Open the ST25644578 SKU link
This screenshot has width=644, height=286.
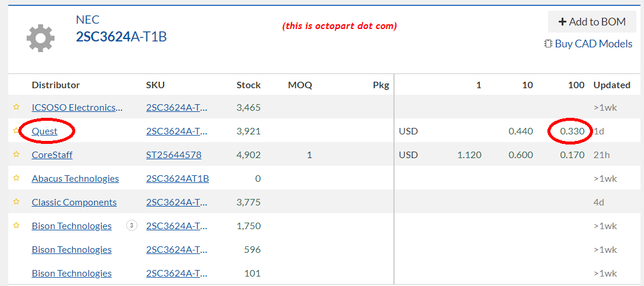pos(174,155)
